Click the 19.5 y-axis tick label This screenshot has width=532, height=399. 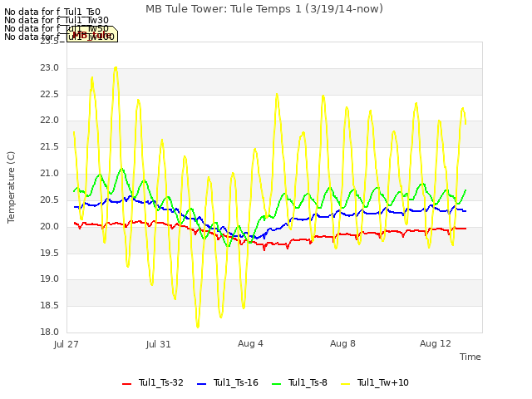tap(50, 253)
